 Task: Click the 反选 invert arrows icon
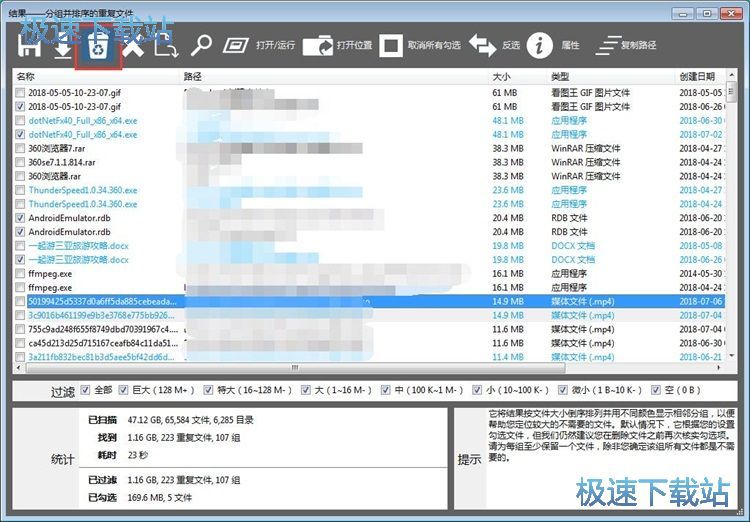coord(482,45)
